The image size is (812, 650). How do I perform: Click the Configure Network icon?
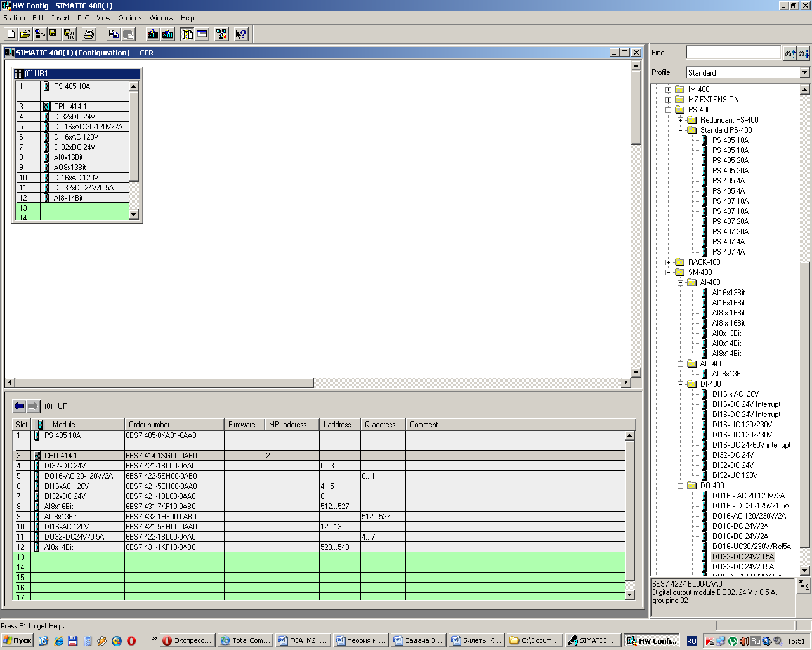(221, 34)
